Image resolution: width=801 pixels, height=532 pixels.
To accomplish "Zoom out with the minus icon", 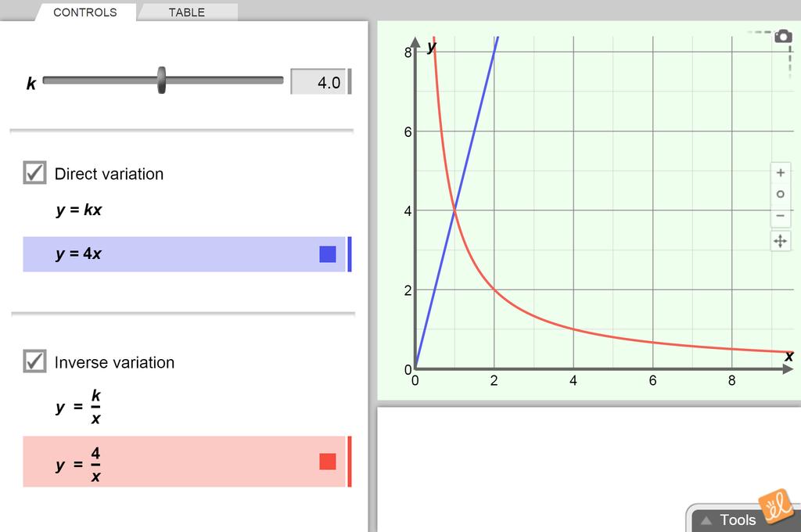I will coord(780,216).
